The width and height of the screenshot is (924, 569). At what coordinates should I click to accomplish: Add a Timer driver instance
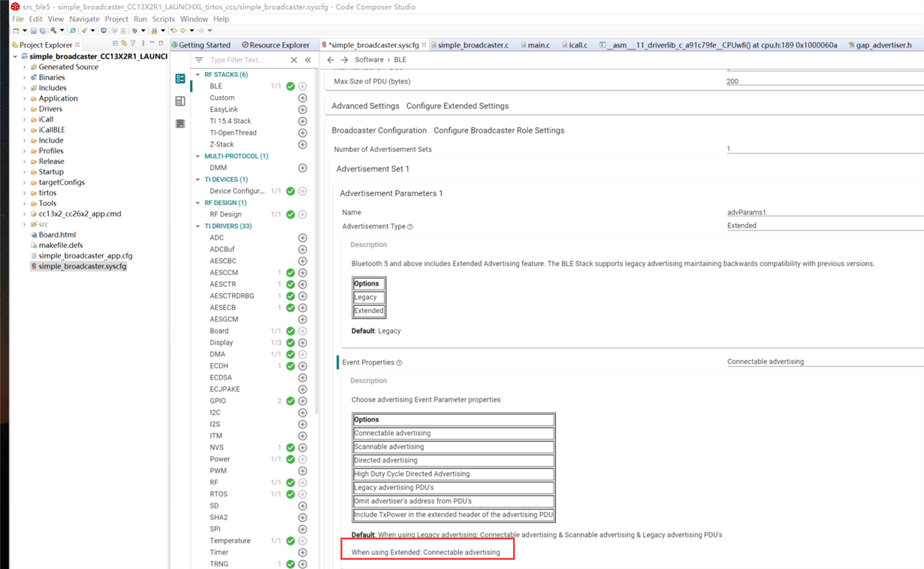303,552
